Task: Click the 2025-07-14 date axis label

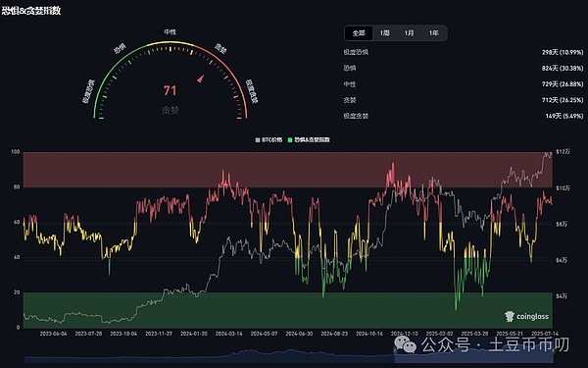Action: 545,334
